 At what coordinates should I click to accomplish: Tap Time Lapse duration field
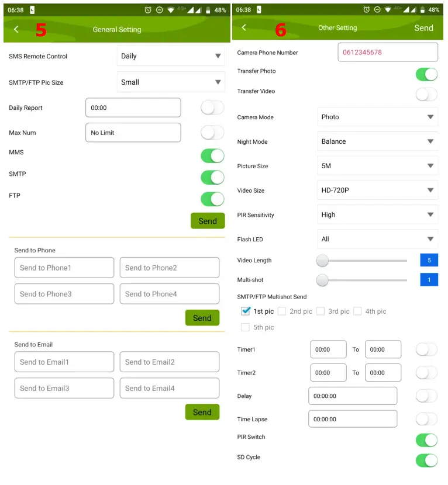[353, 419]
